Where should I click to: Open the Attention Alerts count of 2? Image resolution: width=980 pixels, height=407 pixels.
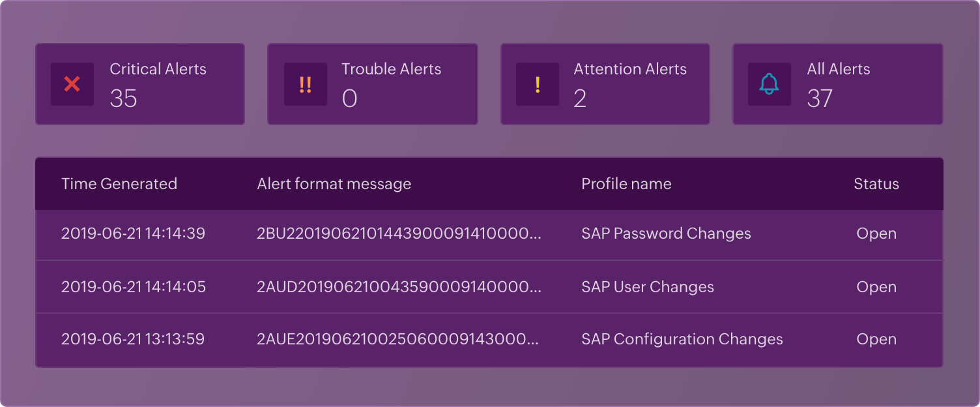(x=580, y=98)
